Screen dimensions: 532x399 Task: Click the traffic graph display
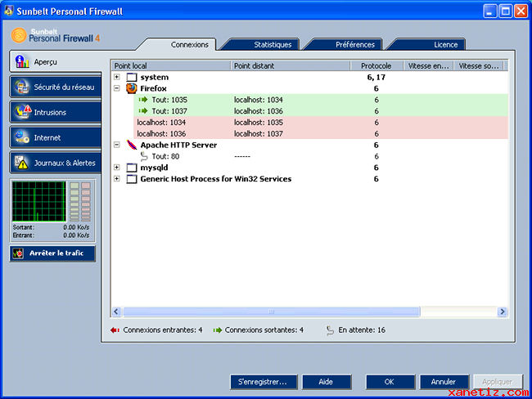click(39, 201)
